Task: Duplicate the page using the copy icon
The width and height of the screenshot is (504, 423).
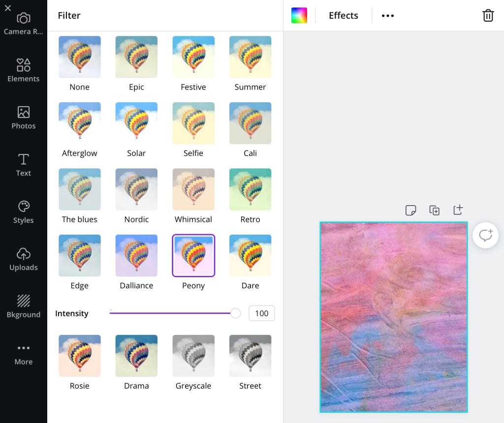Action: [434, 211]
